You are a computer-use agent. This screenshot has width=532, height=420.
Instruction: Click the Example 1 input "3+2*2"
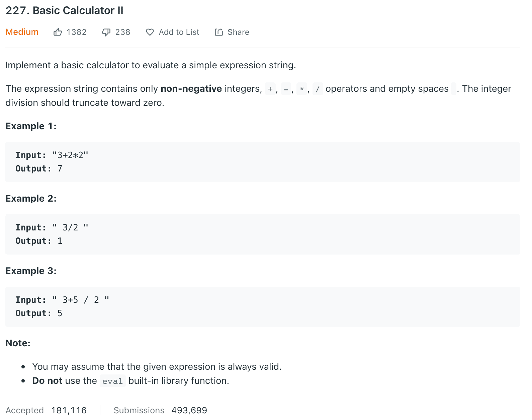click(x=70, y=155)
